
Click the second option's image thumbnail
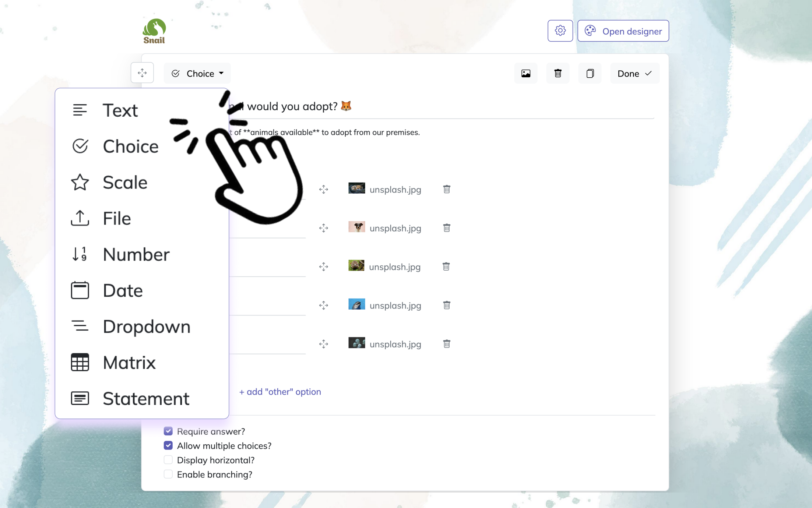pyautogui.click(x=356, y=227)
